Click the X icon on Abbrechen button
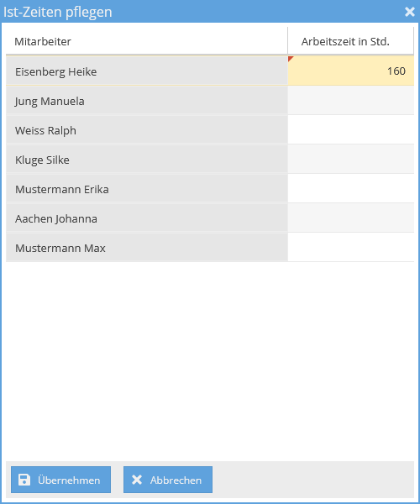This screenshot has width=420, height=504. [137, 480]
